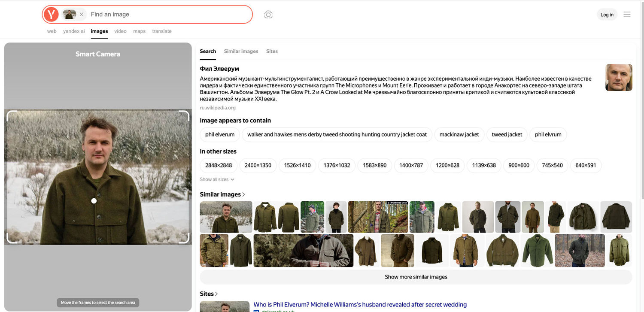Choose the 2400×1350 size

(258, 165)
